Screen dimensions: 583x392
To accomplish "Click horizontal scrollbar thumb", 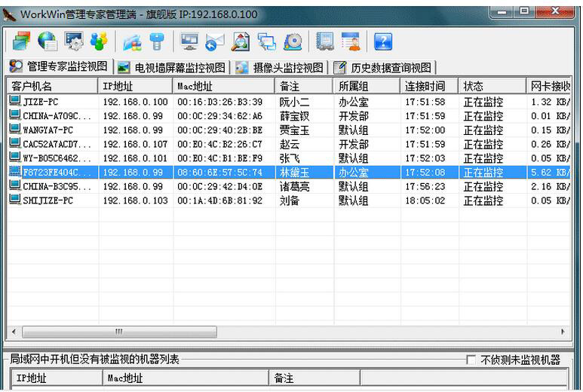I will [x=119, y=332].
